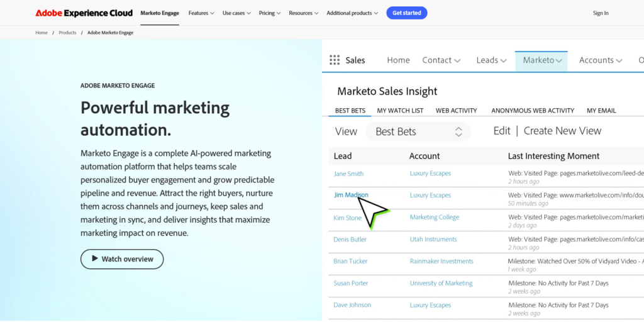Click '1 week ago' timestamp
Viewport: 644px width, 322px height.
click(522, 269)
